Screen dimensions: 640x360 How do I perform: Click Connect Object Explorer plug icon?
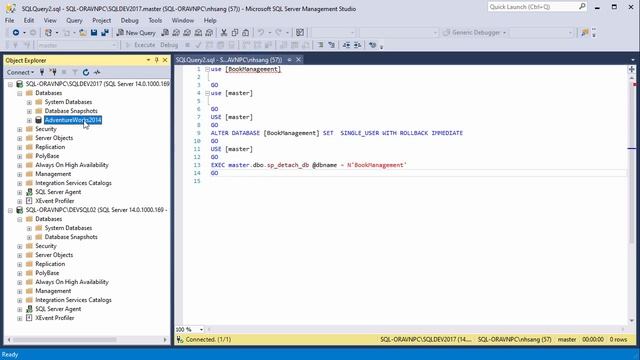[x=42, y=72]
